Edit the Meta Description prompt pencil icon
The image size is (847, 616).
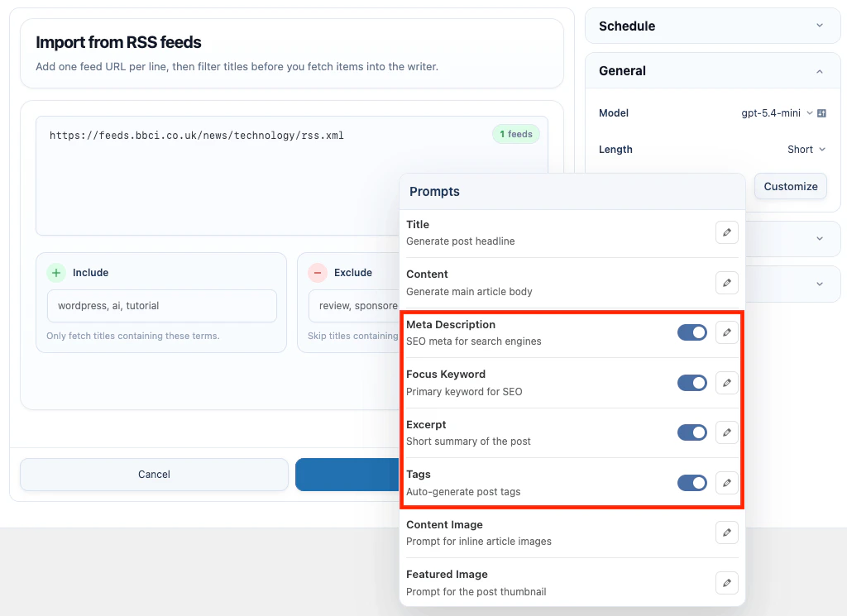click(x=726, y=332)
